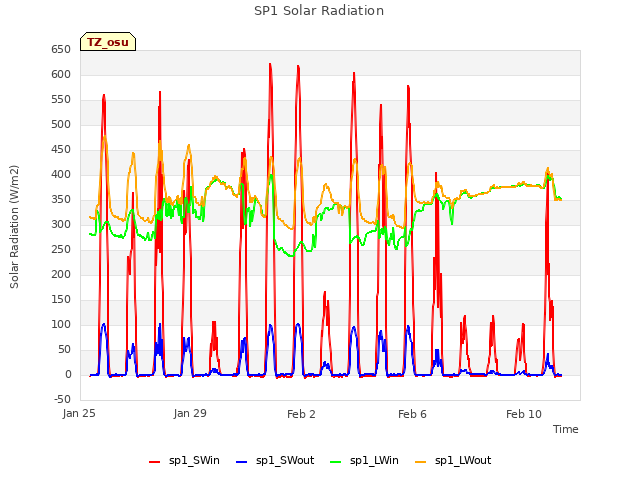Image resolution: width=640 pixels, height=480 pixels.
Task: Click the Time axis label
Action: tap(566, 429)
